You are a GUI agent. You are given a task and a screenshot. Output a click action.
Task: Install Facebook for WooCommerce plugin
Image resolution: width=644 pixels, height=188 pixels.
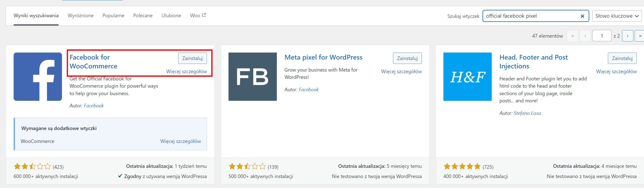tap(192, 58)
